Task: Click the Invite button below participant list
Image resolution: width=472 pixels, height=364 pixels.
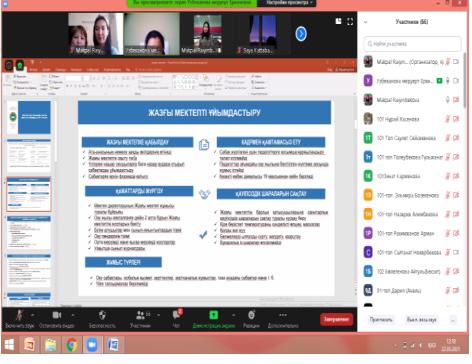Action: 381,319
